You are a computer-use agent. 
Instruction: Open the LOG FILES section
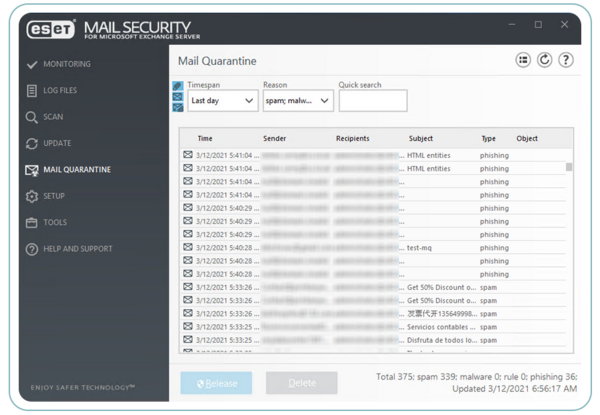tap(60, 91)
